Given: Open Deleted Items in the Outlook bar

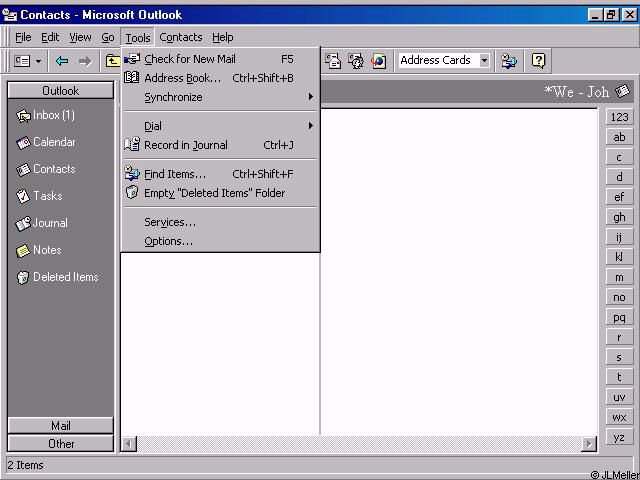Looking at the screenshot, I should 57,277.
